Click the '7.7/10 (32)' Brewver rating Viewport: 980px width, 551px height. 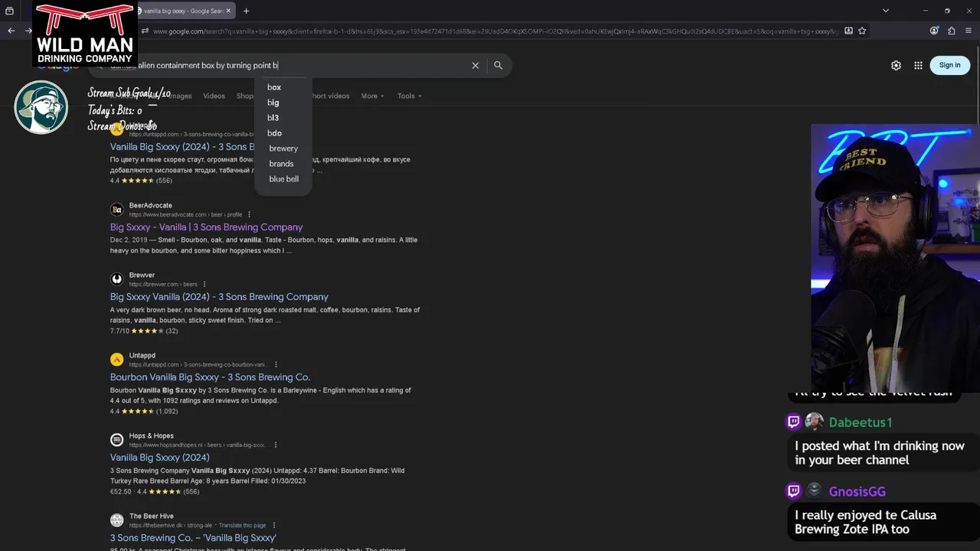143,331
